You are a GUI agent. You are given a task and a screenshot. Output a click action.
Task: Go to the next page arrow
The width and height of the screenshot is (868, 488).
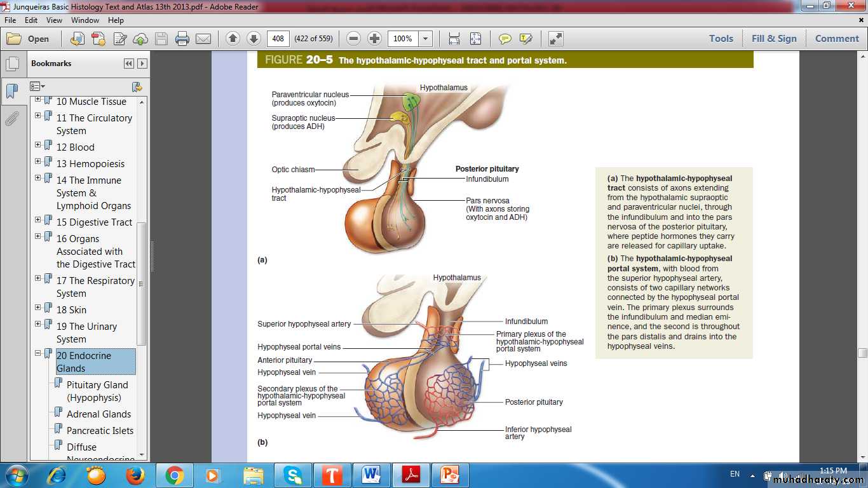(254, 39)
